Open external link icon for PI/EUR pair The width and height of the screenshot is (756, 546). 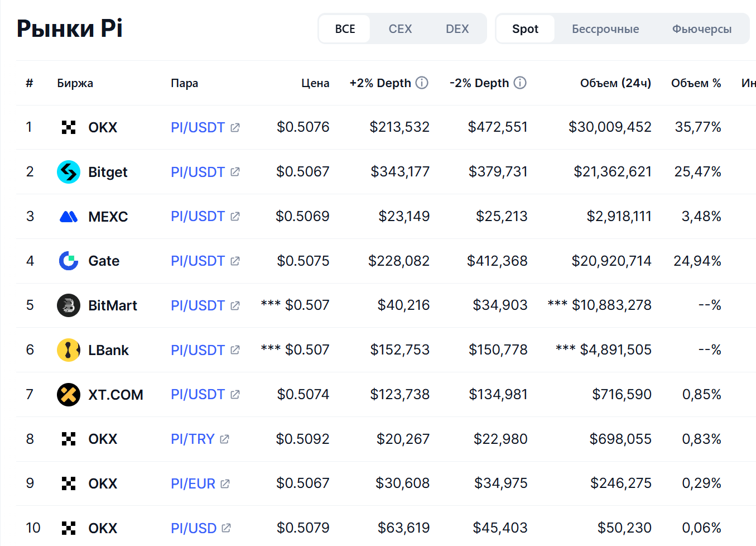pyautogui.click(x=225, y=483)
